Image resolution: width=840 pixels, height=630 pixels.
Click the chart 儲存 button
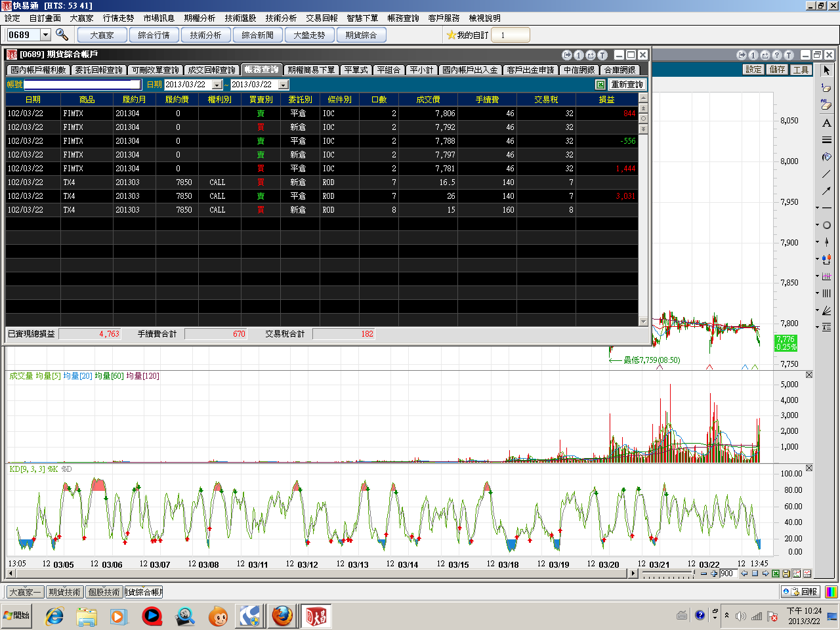coord(778,70)
